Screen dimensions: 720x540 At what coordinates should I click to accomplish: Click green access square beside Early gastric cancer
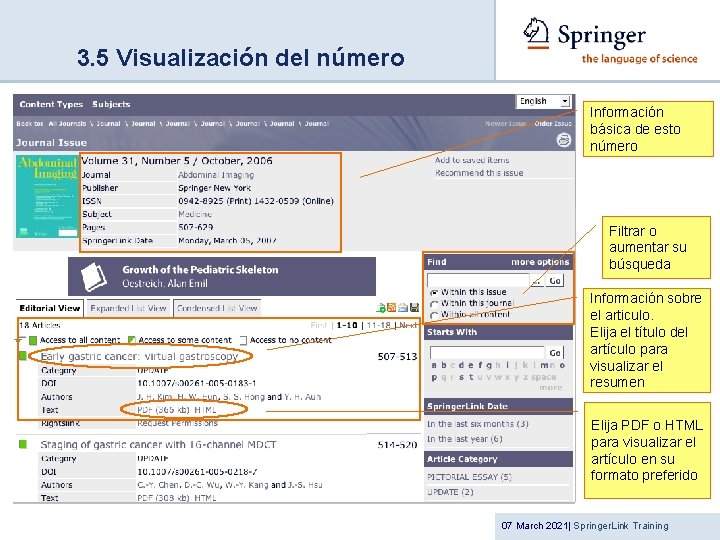pyautogui.click(x=22, y=355)
